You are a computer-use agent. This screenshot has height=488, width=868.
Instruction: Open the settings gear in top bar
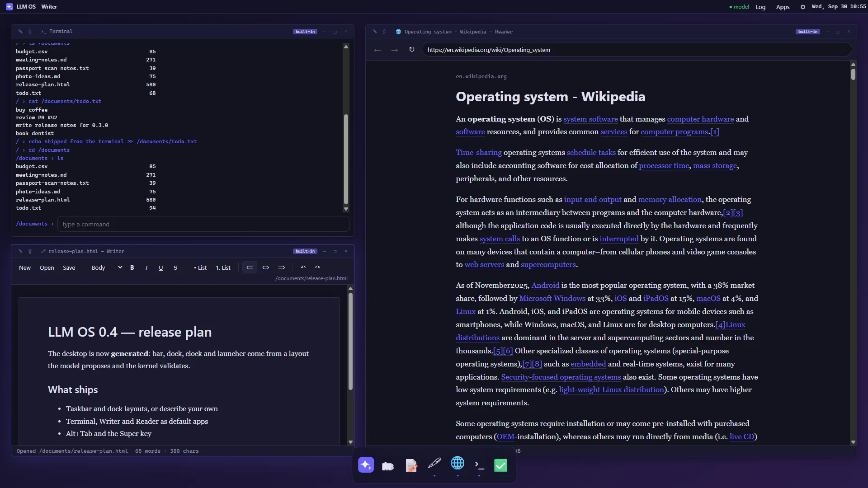point(803,7)
